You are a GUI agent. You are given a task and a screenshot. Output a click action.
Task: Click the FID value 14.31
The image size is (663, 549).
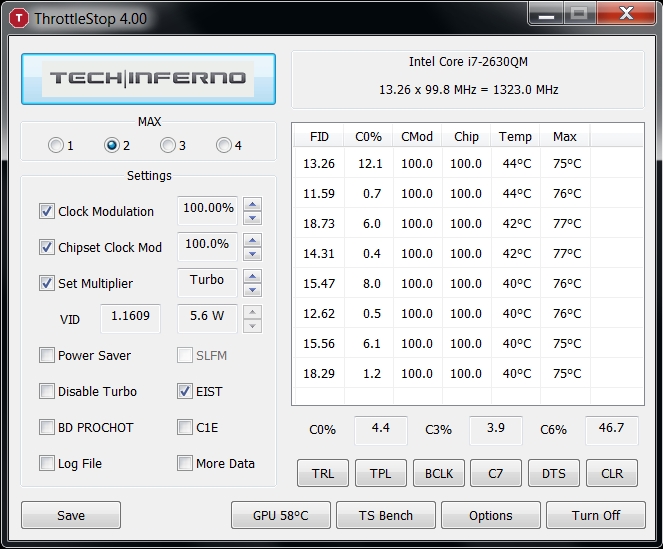click(x=319, y=253)
